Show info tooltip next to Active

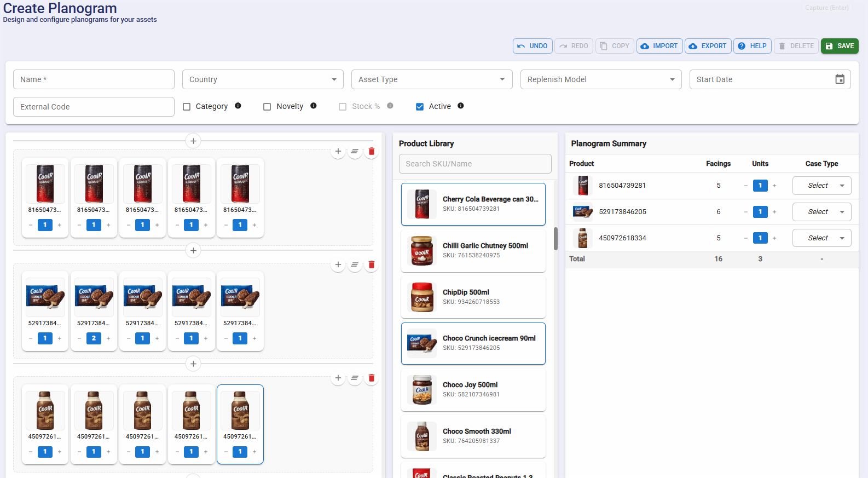pyautogui.click(x=461, y=106)
